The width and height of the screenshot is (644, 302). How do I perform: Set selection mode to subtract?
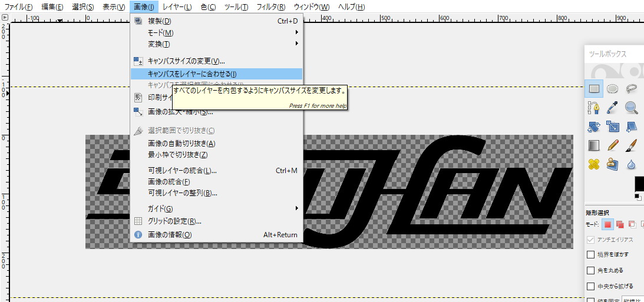click(x=632, y=224)
